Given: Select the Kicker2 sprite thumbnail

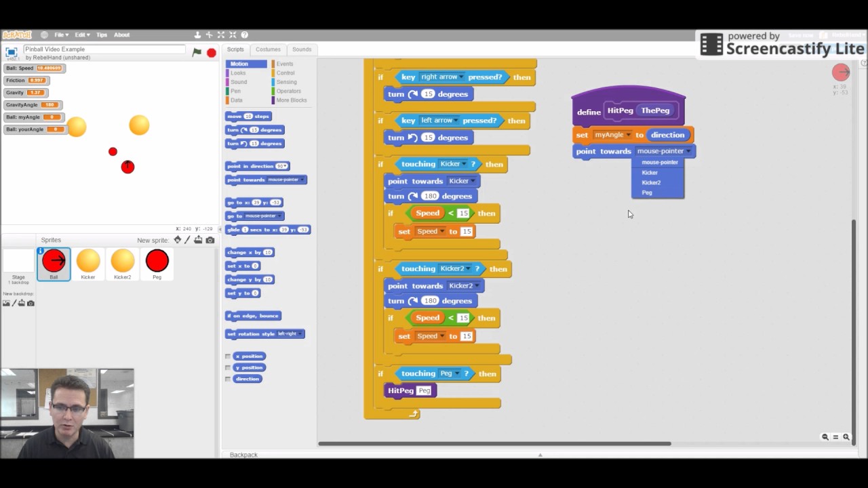Looking at the screenshot, I should pyautogui.click(x=123, y=264).
